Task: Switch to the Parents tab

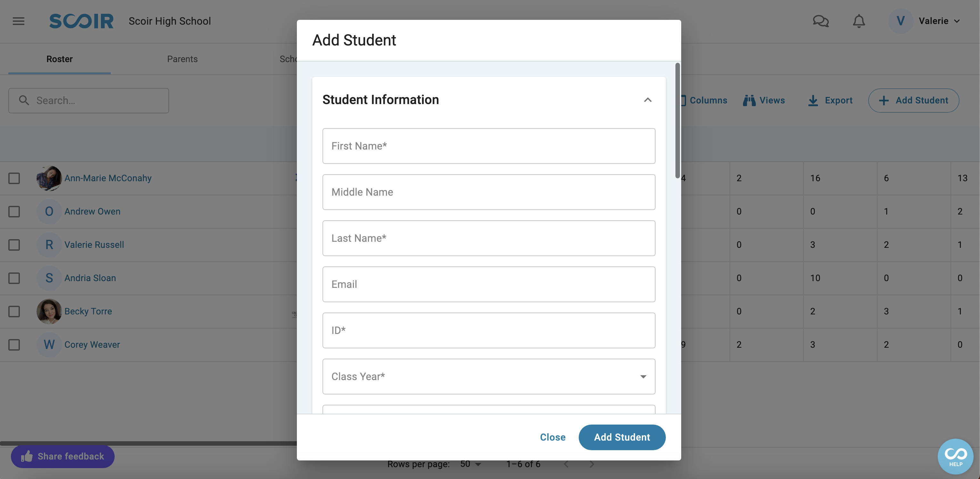Action: pos(182,59)
